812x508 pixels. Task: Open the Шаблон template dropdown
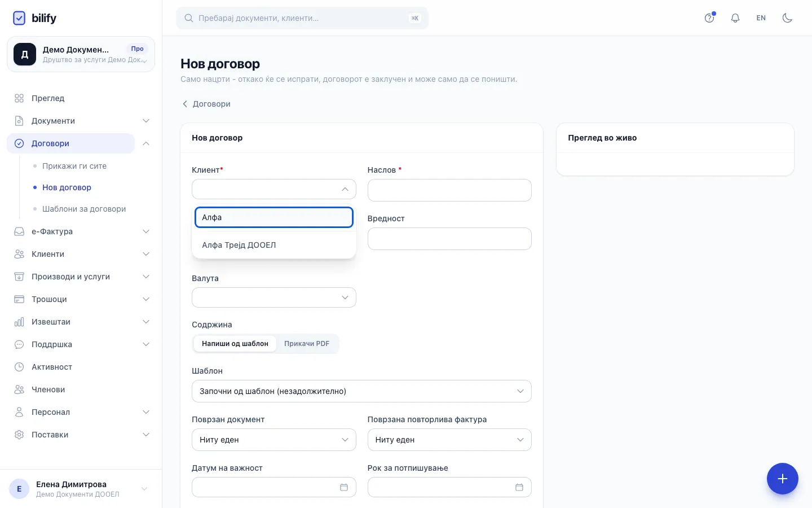pyautogui.click(x=361, y=391)
